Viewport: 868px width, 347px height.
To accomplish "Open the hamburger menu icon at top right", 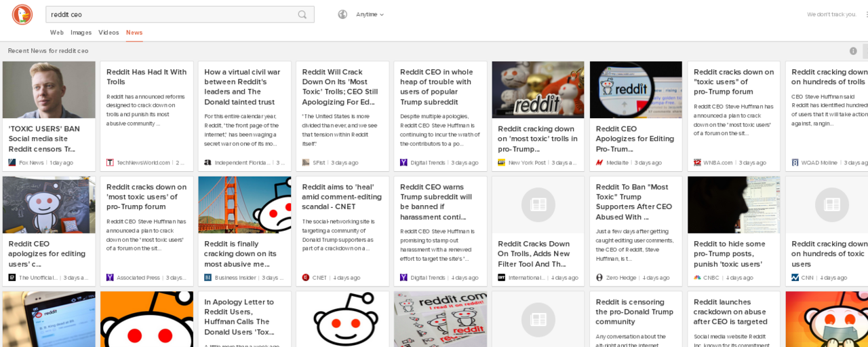I will click(867, 14).
